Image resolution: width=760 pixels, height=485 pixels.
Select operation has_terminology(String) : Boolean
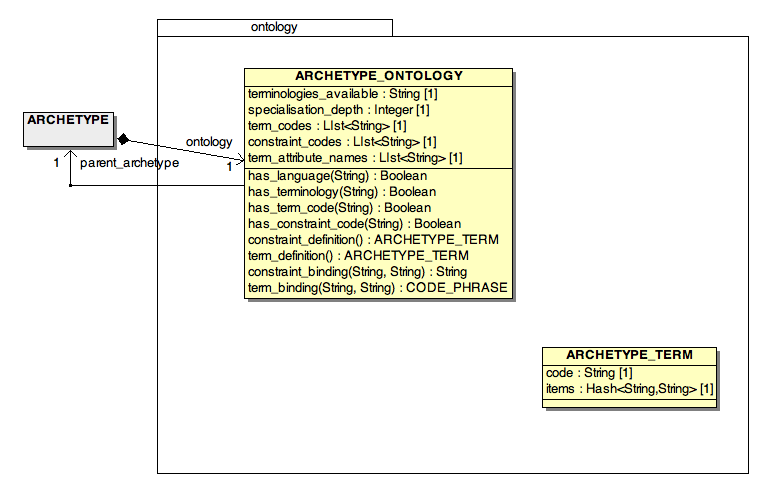(342, 191)
